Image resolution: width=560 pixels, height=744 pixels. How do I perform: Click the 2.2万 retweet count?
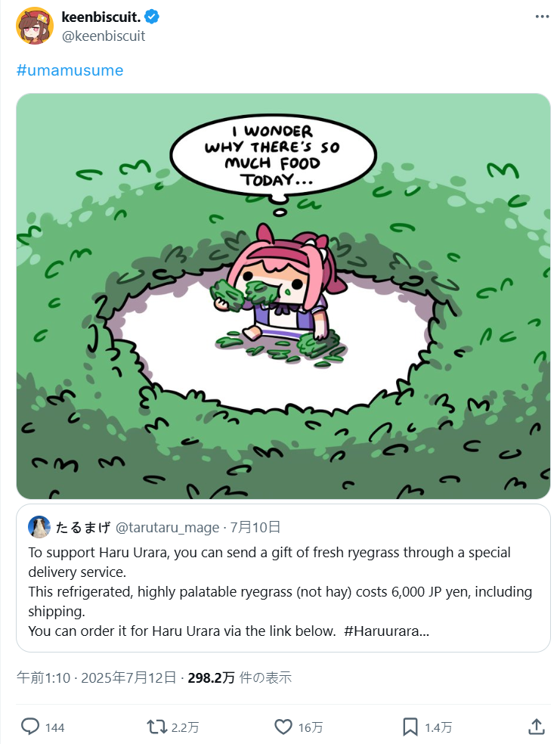pyautogui.click(x=185, y=727)
